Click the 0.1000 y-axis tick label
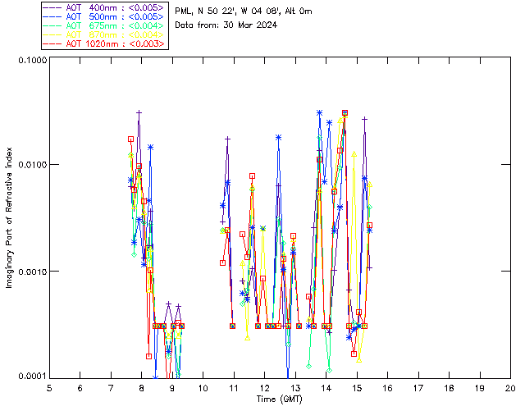 pos(30,62)
